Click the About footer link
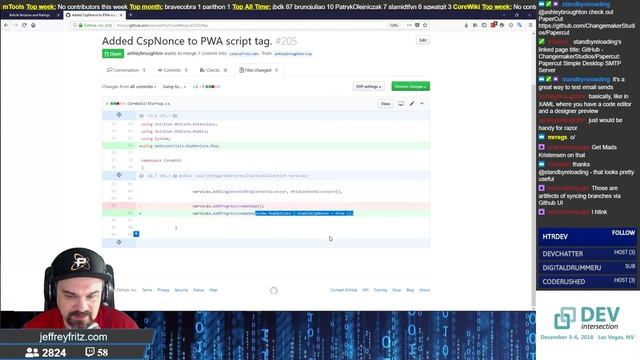640x360 pixels. tap(425, 290)
